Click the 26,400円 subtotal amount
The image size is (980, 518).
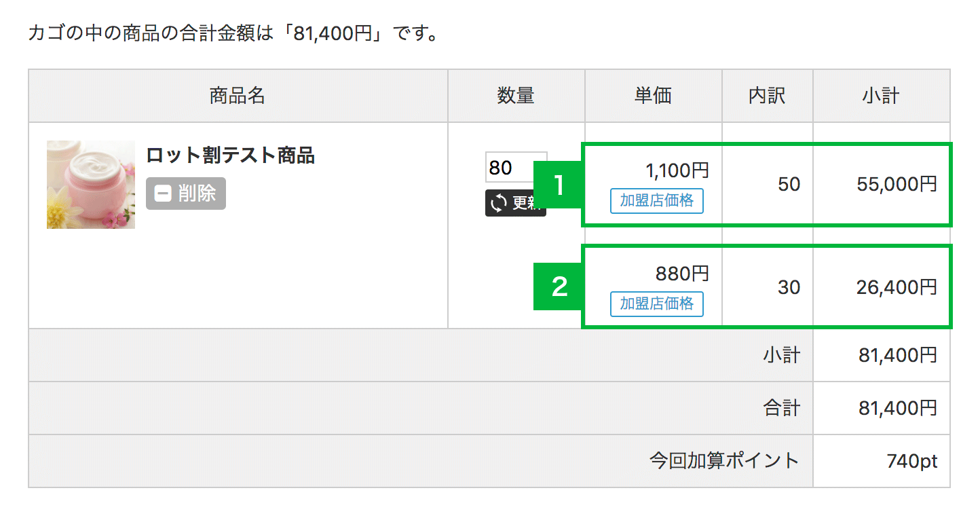pyautogui.click(x=897, y=287)
